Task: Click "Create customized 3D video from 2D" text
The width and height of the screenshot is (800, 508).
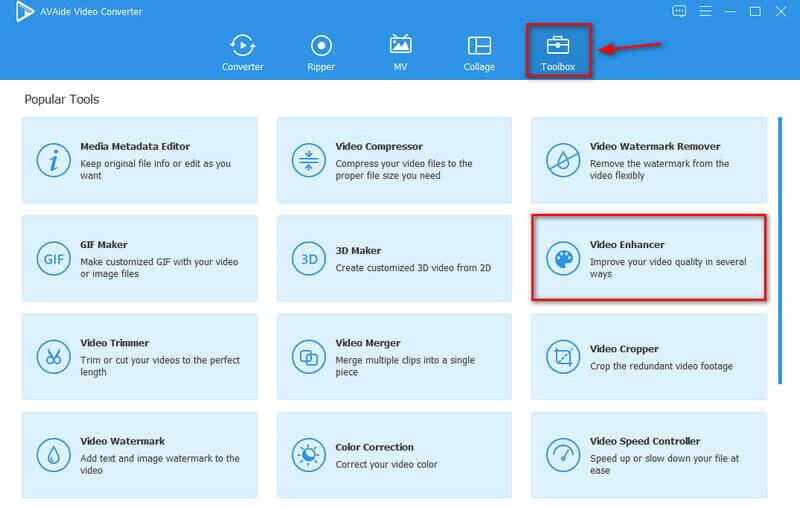Action: pyautogui.click(x=413, y=268)
